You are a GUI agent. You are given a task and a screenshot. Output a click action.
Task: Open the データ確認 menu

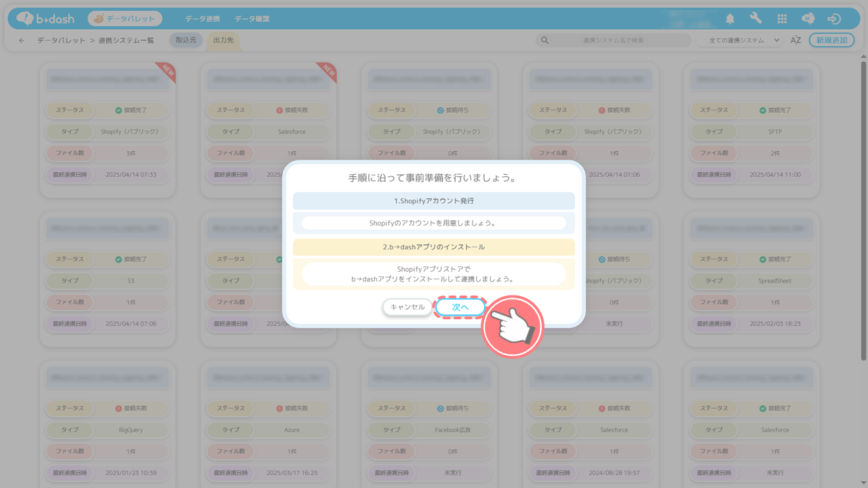(252, 19)
